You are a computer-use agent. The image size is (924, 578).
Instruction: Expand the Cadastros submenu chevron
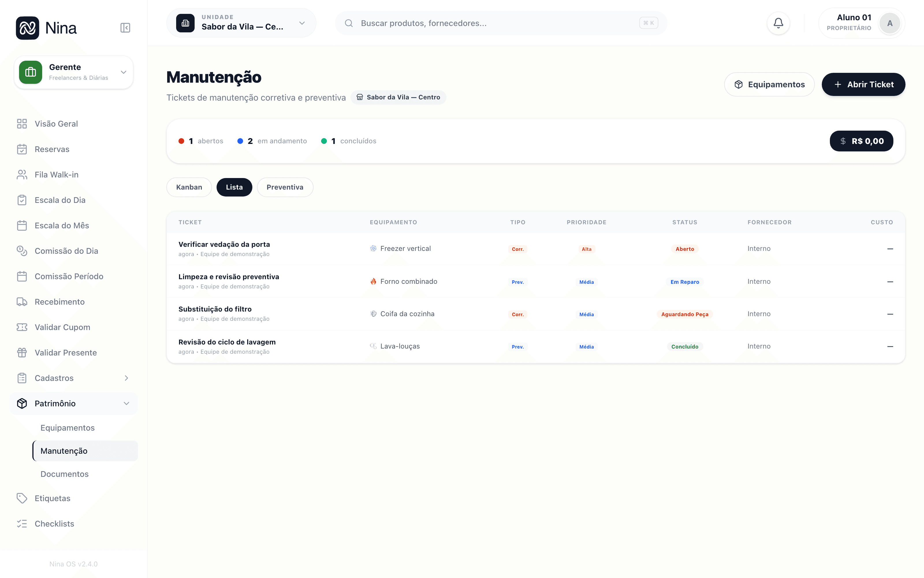(126, 378)
